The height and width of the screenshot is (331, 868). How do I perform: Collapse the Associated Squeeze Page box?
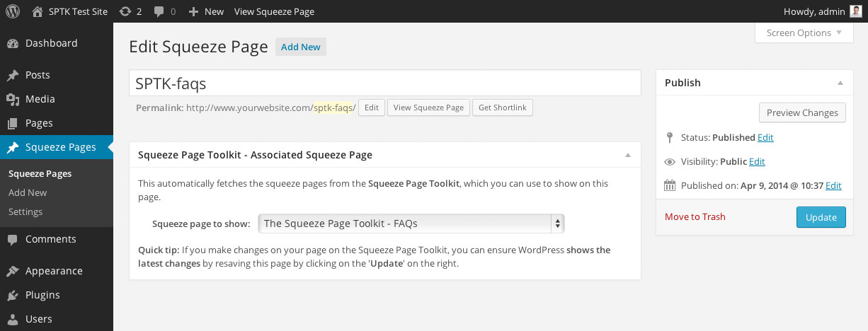coord(627,155)
